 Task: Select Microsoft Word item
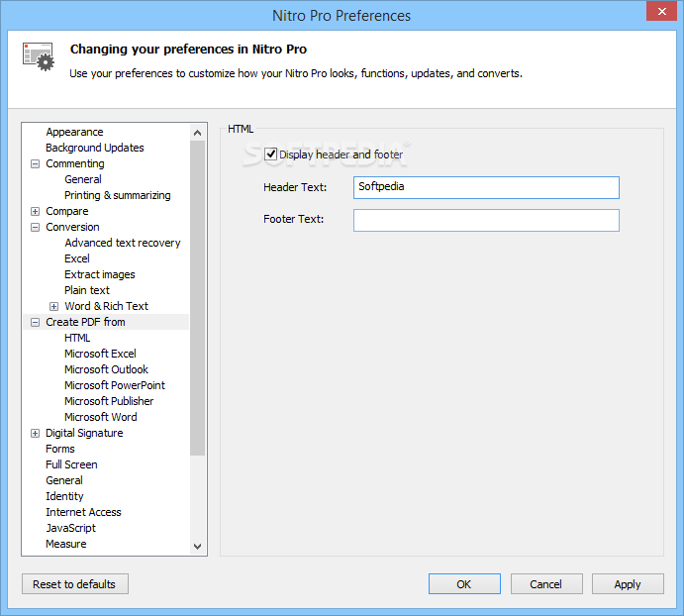click(101, 417)
